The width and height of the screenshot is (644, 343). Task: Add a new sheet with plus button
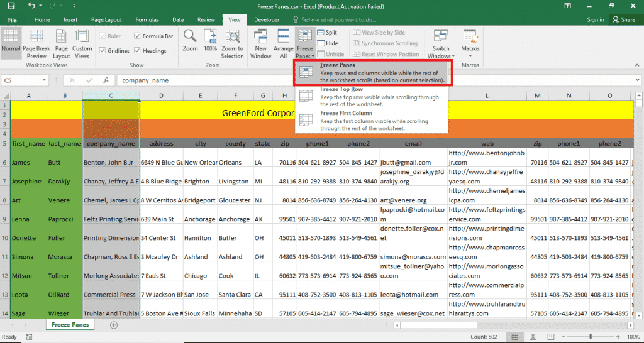pos(114,325)
